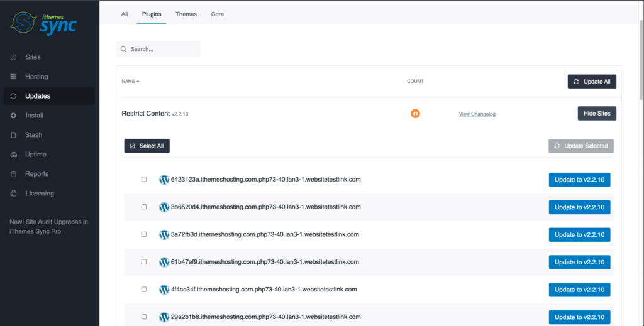The height and width of the screenshot is (326, 644).
Task: Click the Update Selected button
Action: (x=581, y=146)
